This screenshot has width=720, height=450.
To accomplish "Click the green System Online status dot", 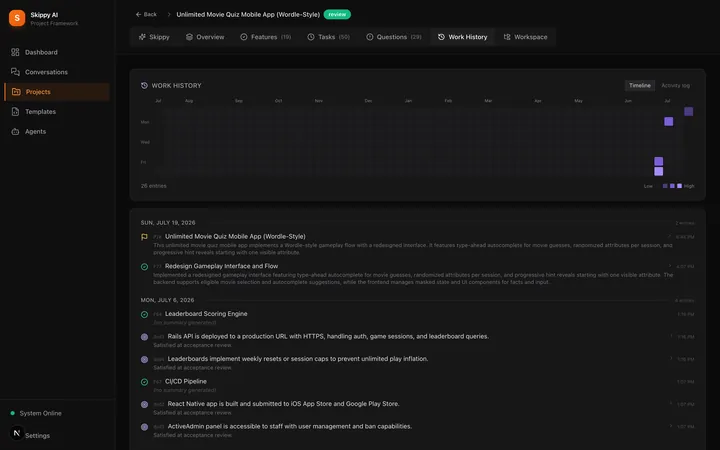I will click(x=12, y=413).
